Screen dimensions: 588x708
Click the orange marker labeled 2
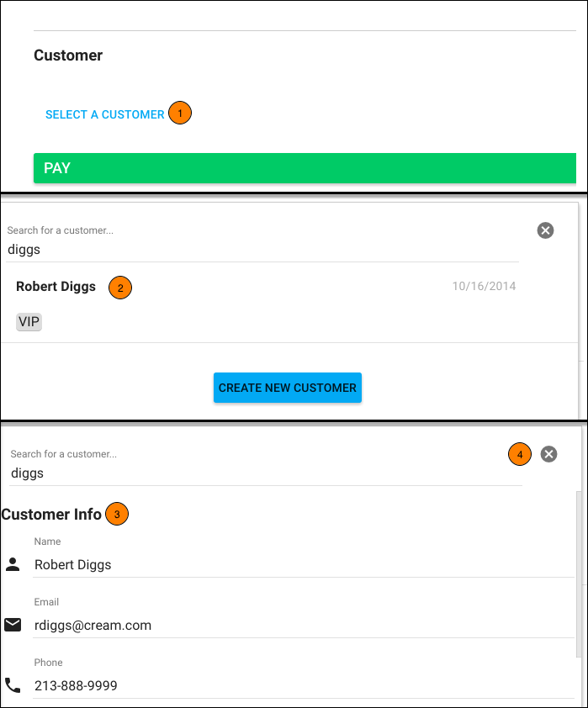tap(119, 288)
